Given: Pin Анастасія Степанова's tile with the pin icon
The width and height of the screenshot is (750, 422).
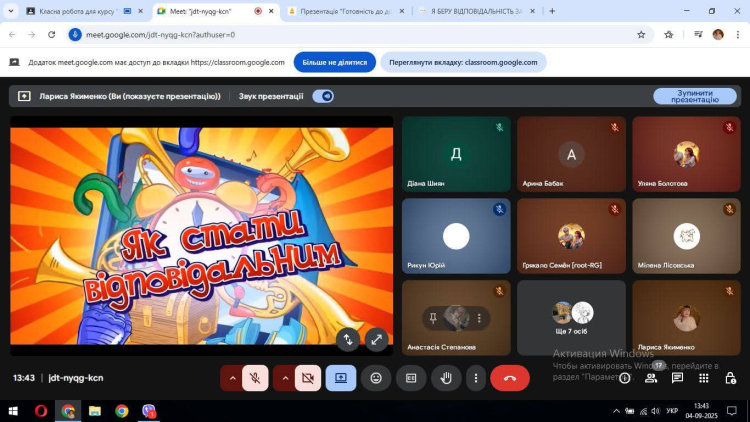Looking at the screenshot, I should tap(433, 317).
